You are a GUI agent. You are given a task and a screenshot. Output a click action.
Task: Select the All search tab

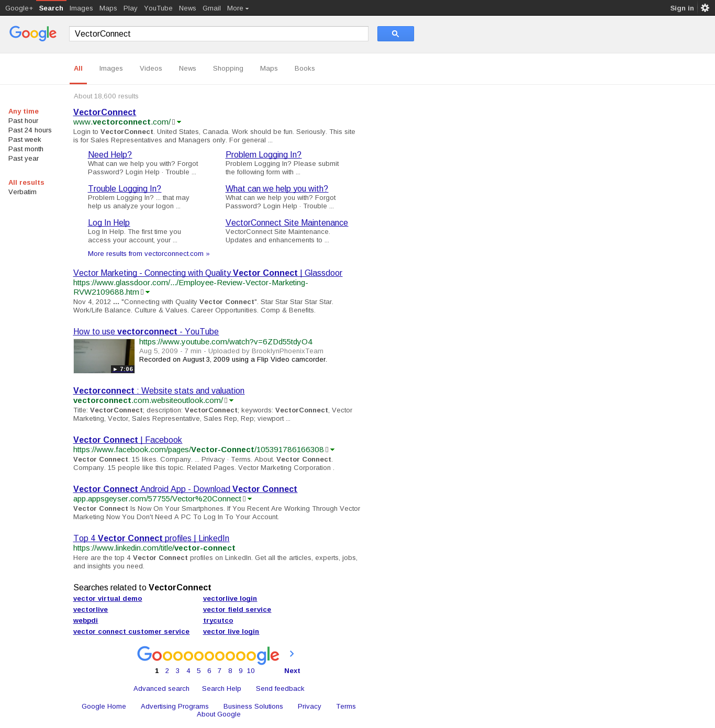(78, 69)
